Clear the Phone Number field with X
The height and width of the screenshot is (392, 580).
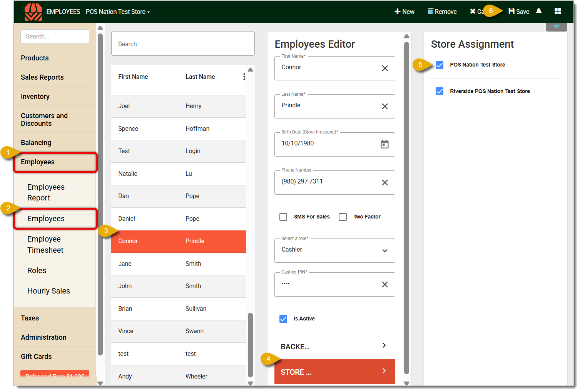coord(384,182)
